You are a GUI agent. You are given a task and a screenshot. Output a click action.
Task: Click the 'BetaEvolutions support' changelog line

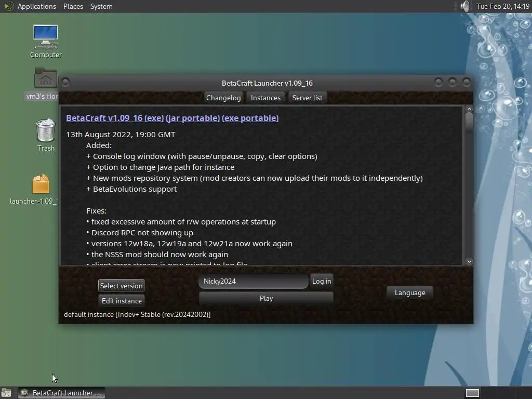(131, 189)
